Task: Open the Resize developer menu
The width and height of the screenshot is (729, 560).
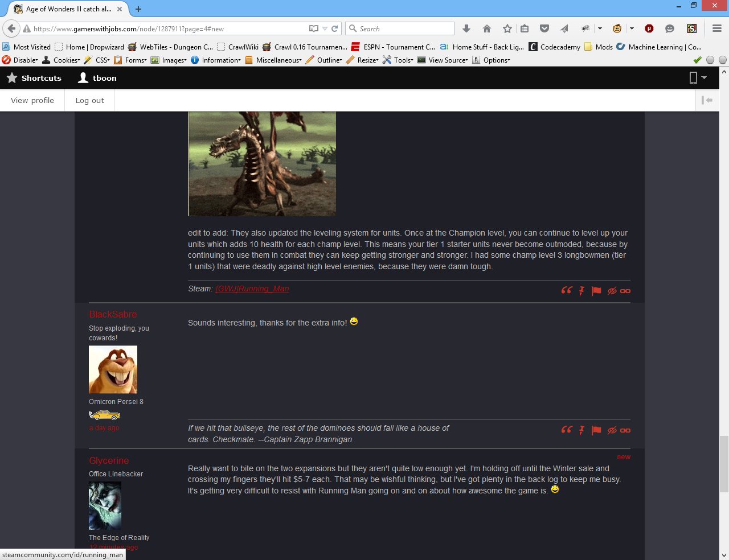Action: point(362,60)
